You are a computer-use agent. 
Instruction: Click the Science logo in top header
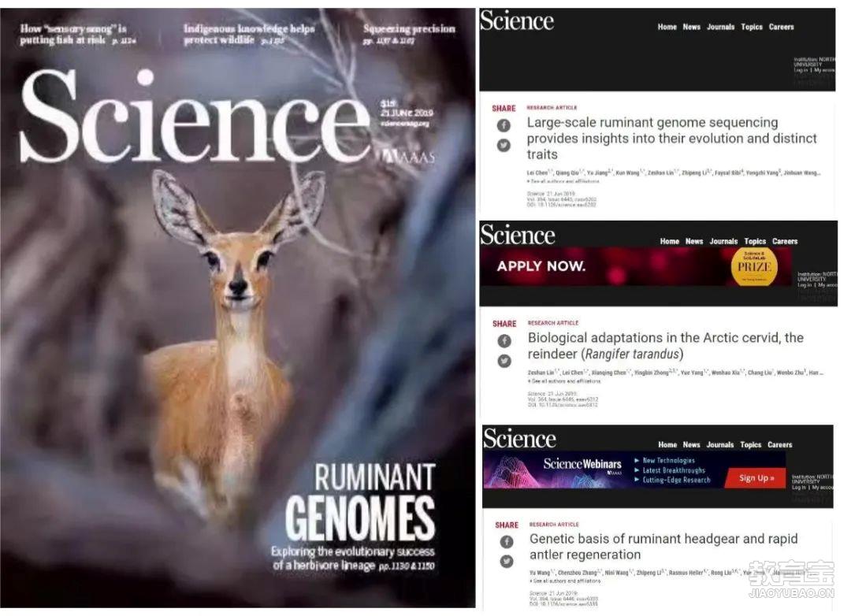click(517, 22)
